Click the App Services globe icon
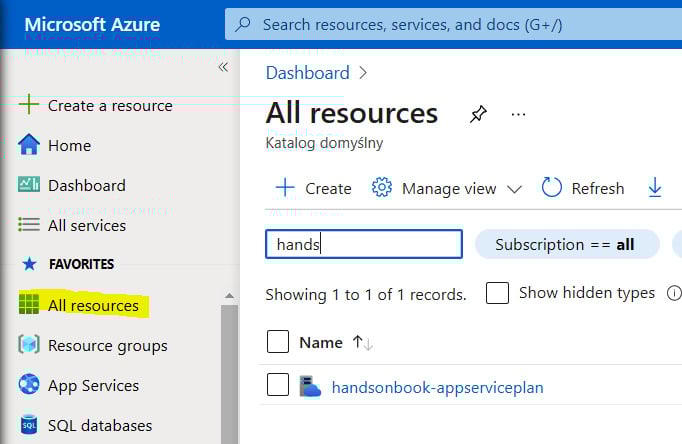 click(x=29, y=384)
